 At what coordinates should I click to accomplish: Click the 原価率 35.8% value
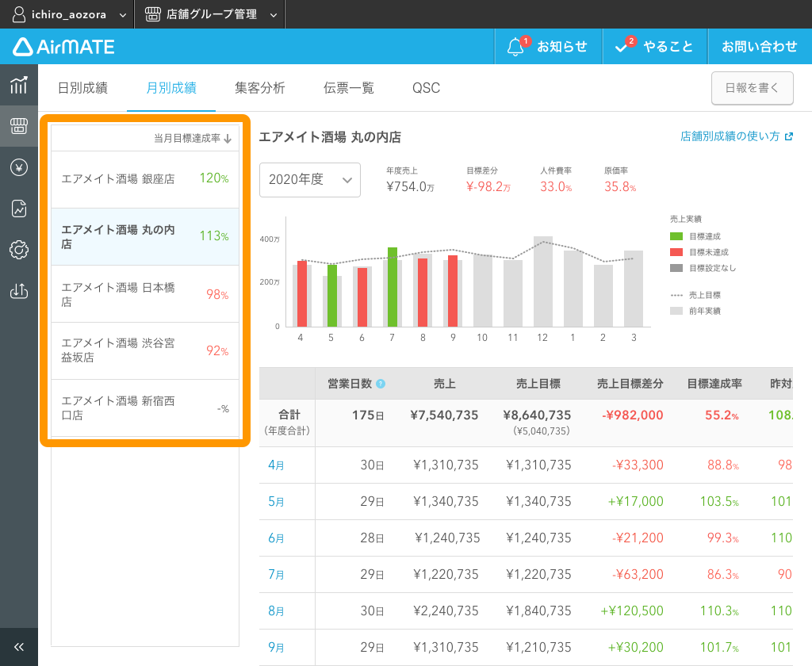click(620, 187)
